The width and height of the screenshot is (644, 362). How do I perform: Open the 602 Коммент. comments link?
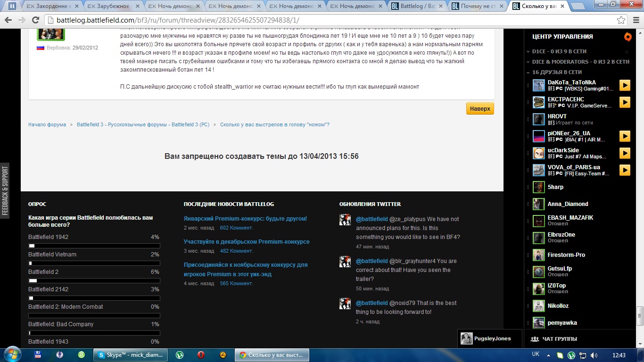tap(237, 228)
